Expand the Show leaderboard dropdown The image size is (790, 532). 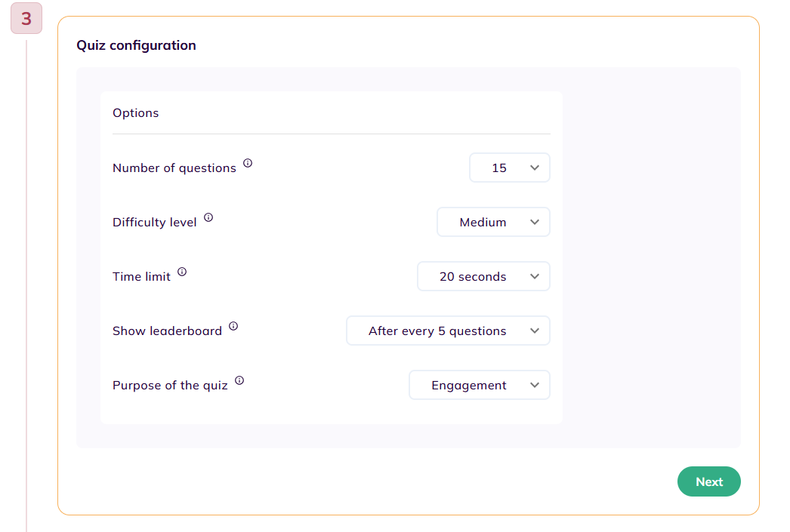(448, 331)
